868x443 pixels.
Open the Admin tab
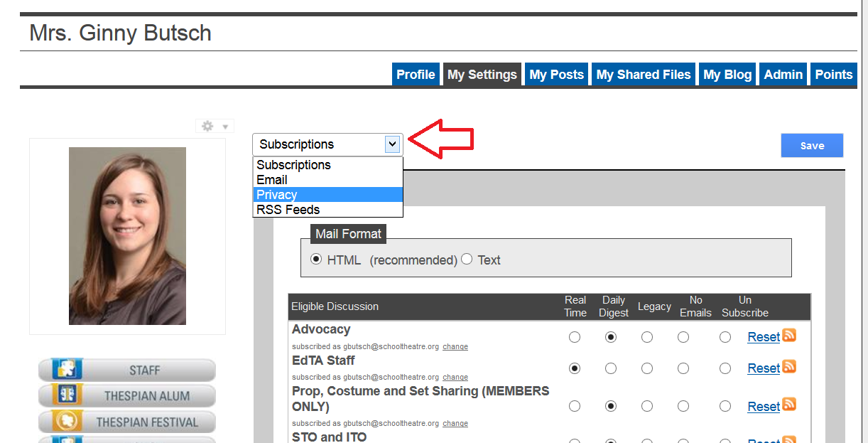click(783, 75)
